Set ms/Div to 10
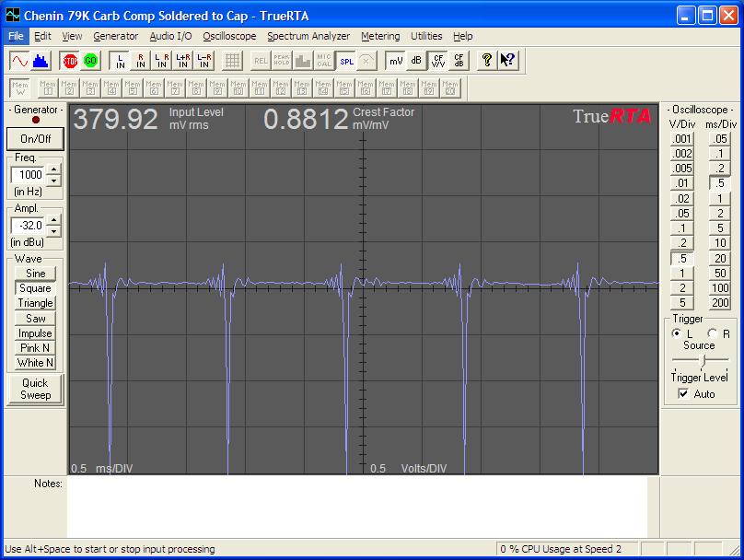 [x=720, y=243]
